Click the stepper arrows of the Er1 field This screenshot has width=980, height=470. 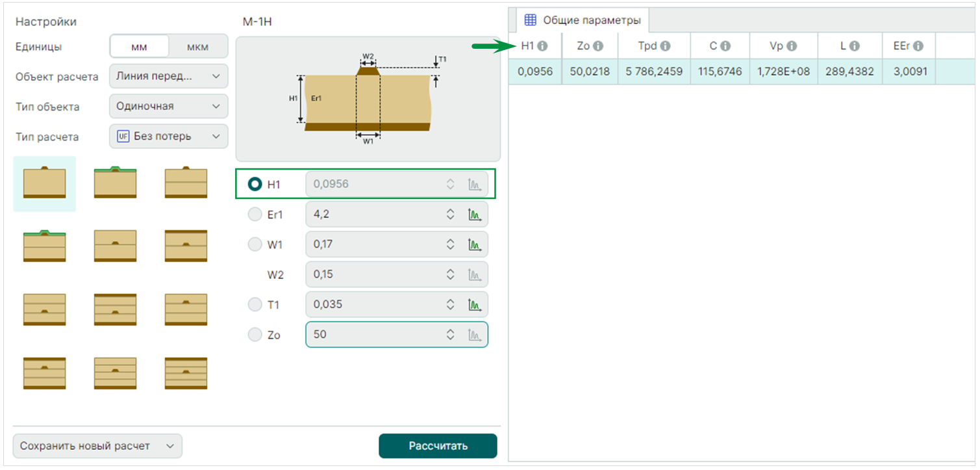[x=450, y=215]
